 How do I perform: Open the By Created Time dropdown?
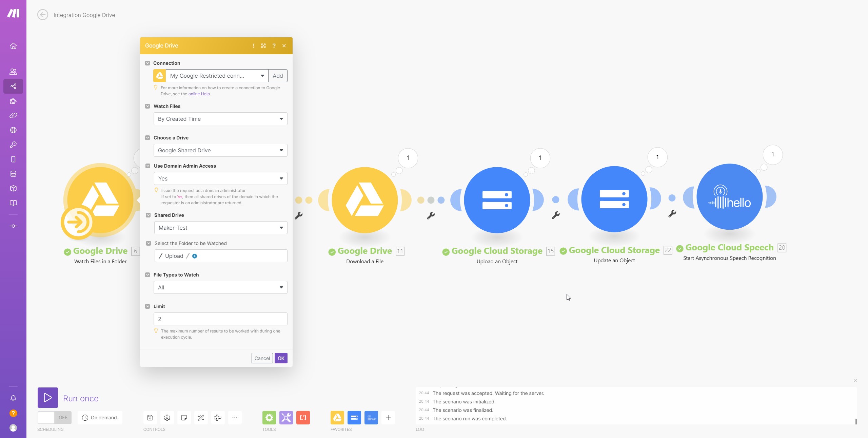220,119
